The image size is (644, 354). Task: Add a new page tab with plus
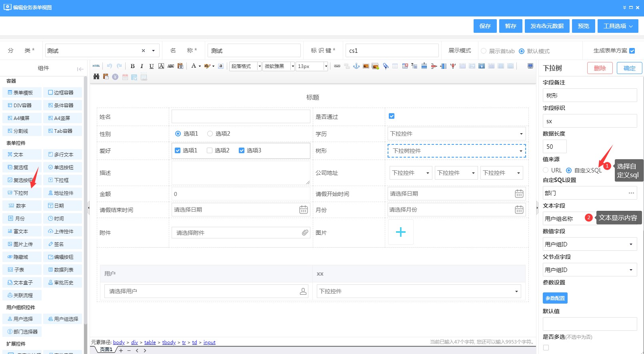tap(121, 350)
